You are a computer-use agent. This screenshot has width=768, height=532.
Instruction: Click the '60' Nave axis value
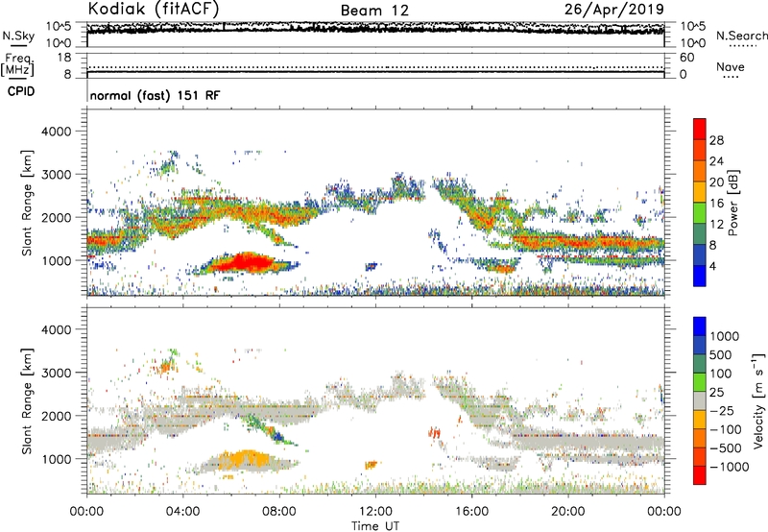[x=687, y=58]
